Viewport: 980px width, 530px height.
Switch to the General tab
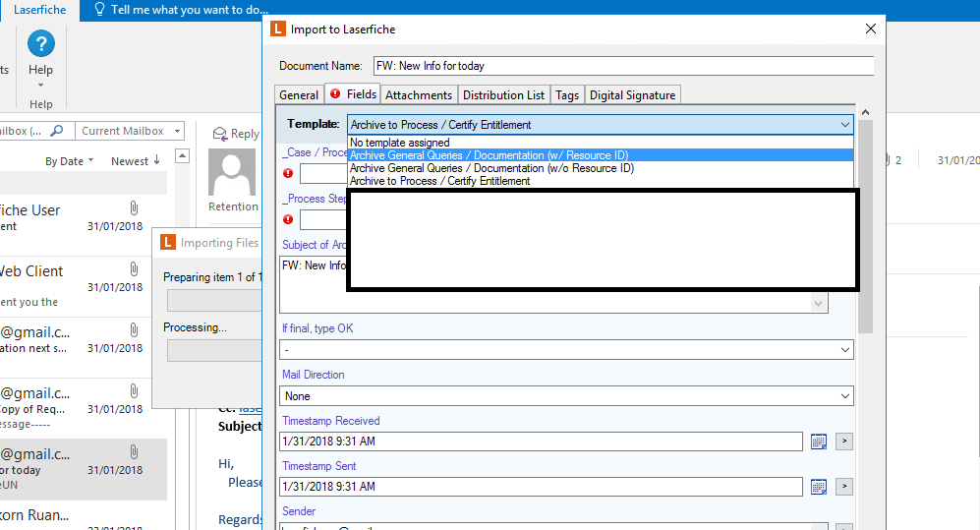point(299,95)
